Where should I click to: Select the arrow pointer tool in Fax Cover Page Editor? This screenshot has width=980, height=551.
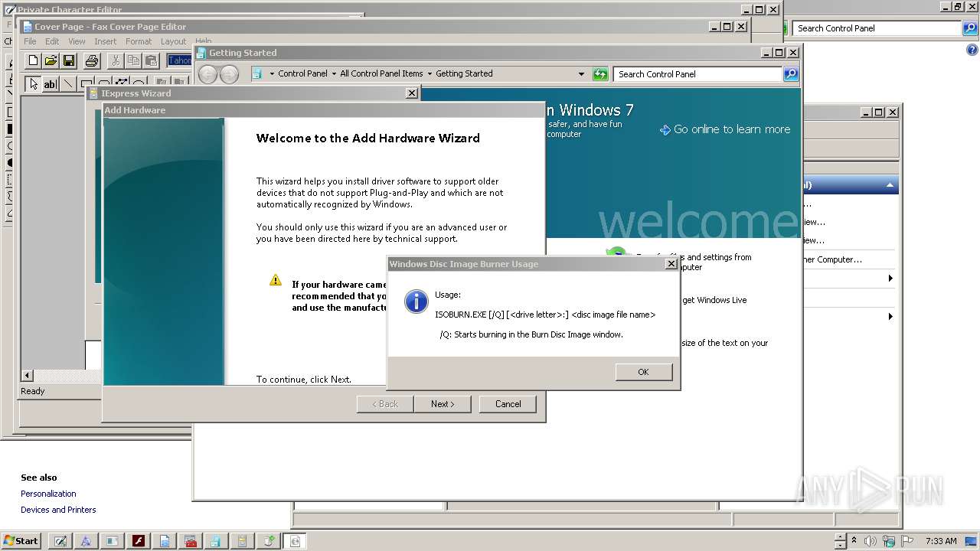[33, 84]
